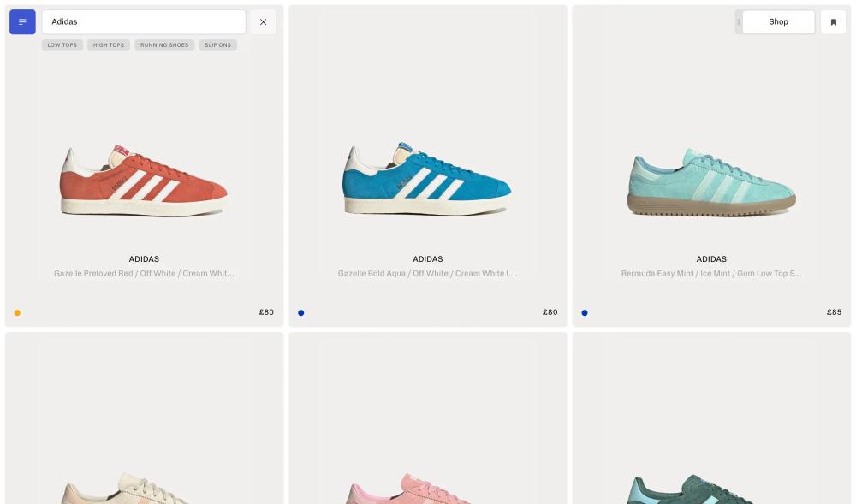Click the £80 price on Gazelle Preloved Red
Screen dimensions: 856x504
click(x=266, y=312)
